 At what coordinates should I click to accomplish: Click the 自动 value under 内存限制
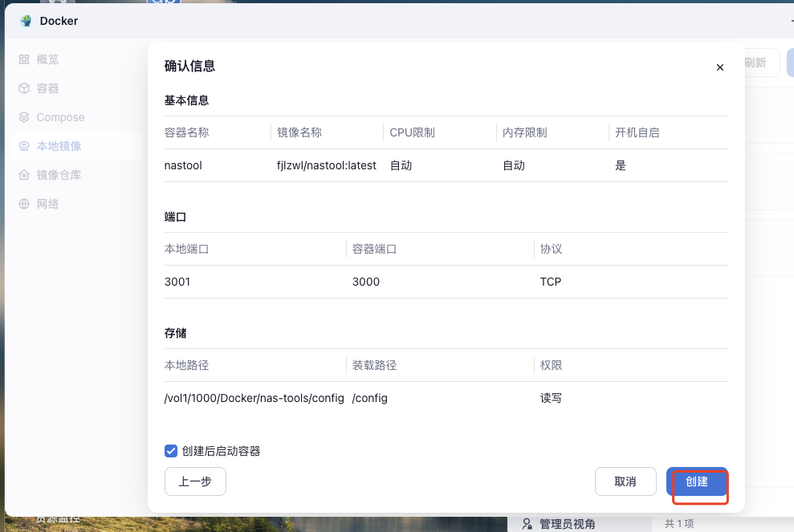514,165
